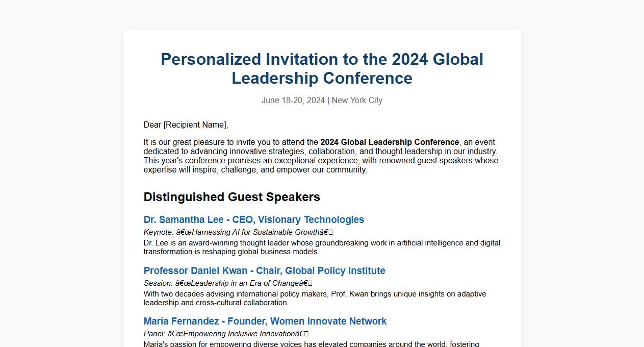Click bold "2024 Global Leadership Conference" in paragraph
The height and width of the screenshot is (347, 644).
[x=390, y=142]
